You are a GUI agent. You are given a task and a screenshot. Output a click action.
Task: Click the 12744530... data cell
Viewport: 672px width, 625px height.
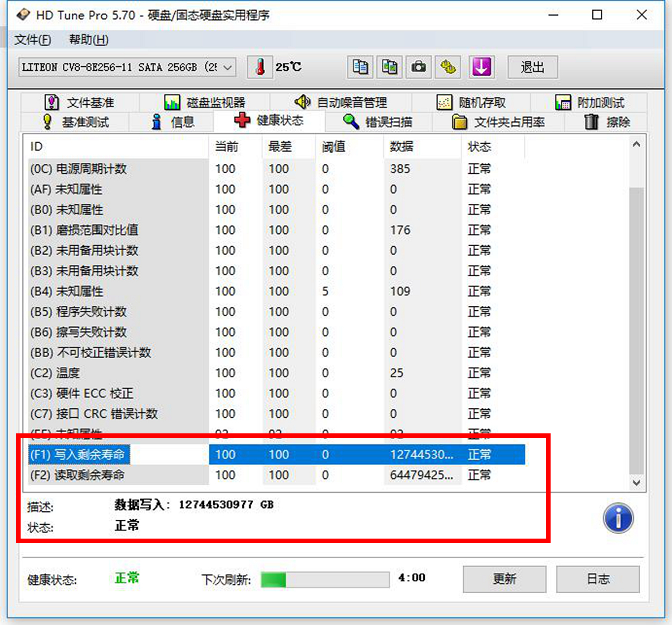422,454
